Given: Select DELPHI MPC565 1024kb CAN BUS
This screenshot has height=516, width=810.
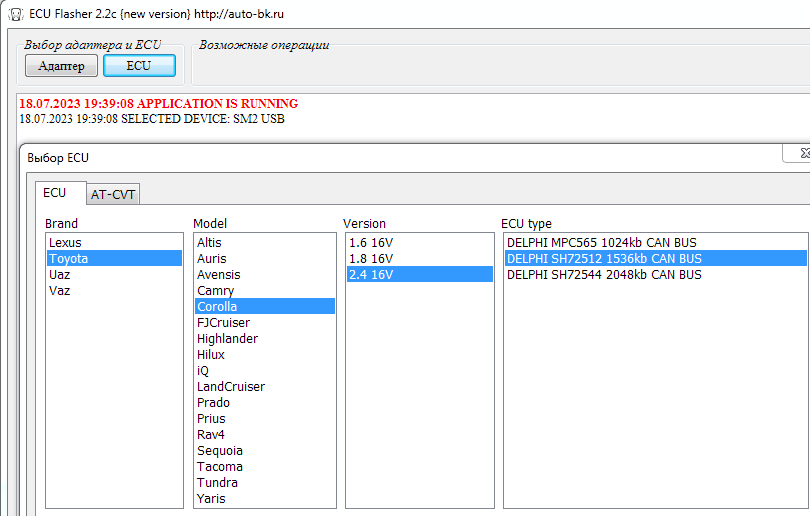Looking at the screenshot, I should click(x=602, y=243).
